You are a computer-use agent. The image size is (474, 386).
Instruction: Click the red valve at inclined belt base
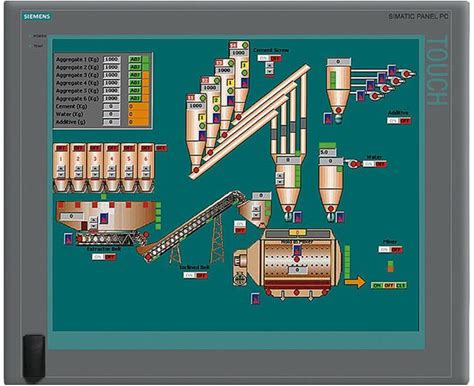point(147,257)
